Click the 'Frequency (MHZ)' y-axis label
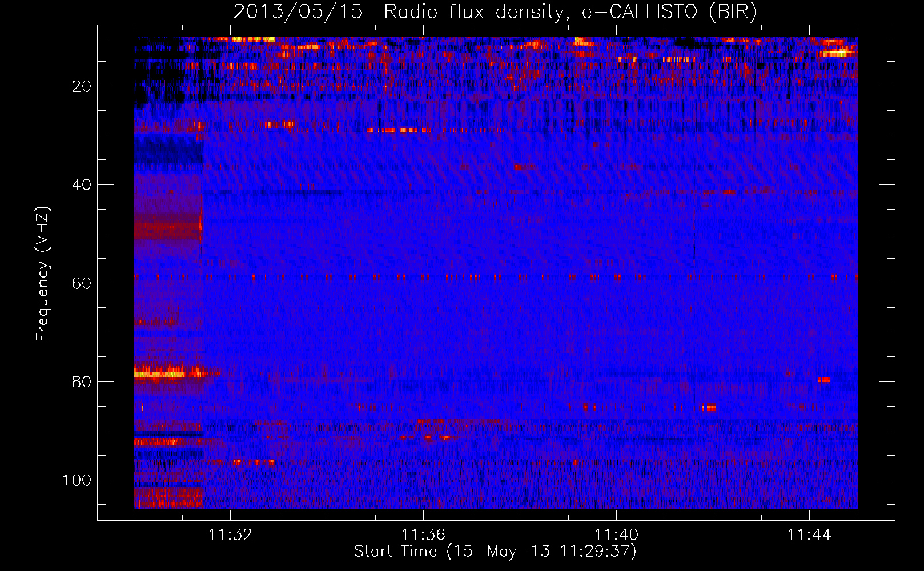 [x=43, y=274]
